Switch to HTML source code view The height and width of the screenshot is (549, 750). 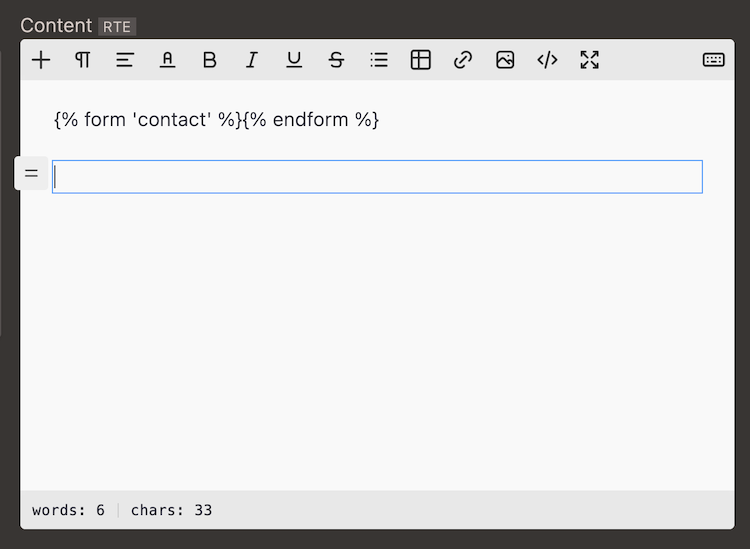point(547,60)
